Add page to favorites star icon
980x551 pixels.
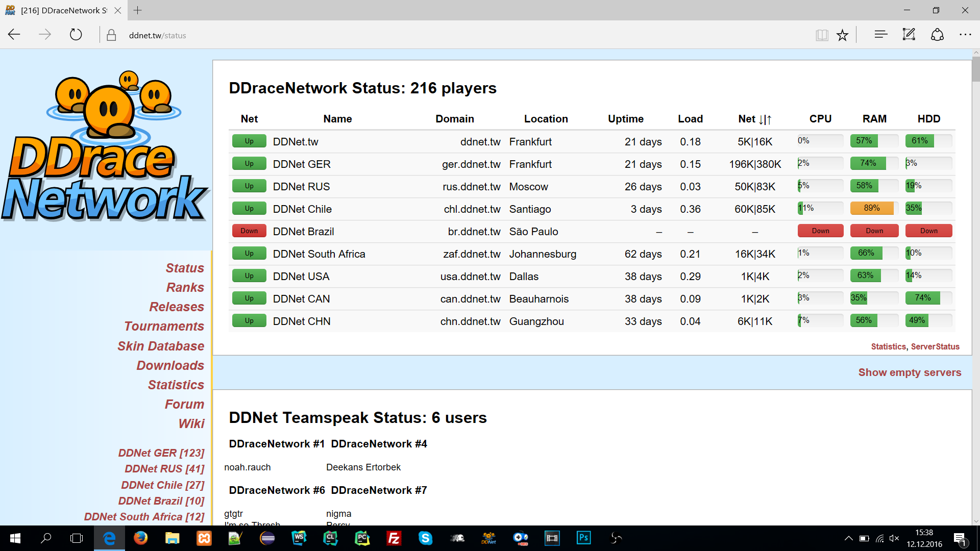tap(842, 35)
